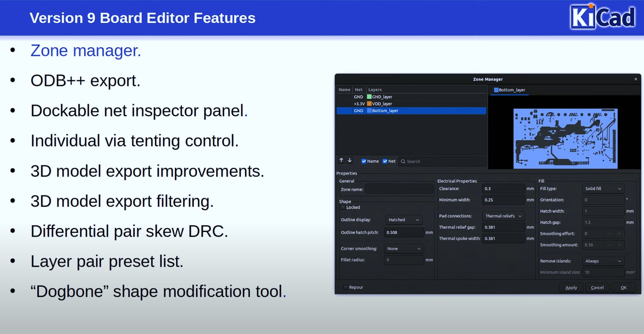The image size is (644, 334).
Task: Click the zone Search field
Action: point(442,161)
